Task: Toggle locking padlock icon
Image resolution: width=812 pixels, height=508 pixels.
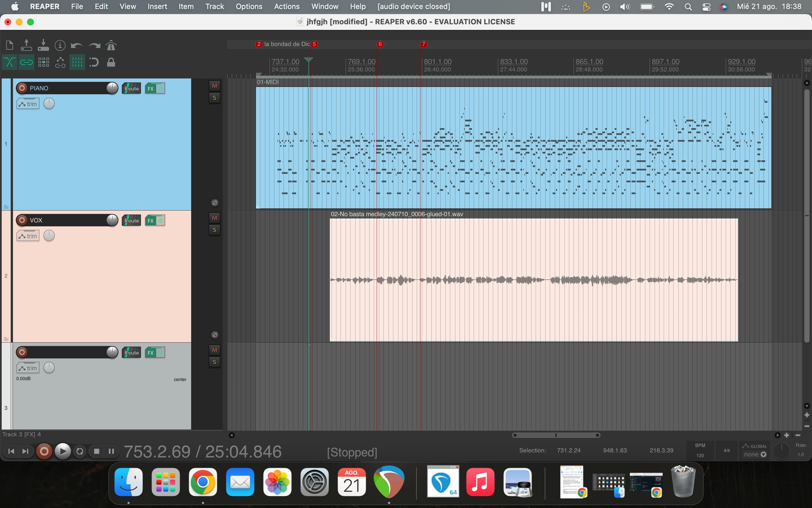Action: 111,62
